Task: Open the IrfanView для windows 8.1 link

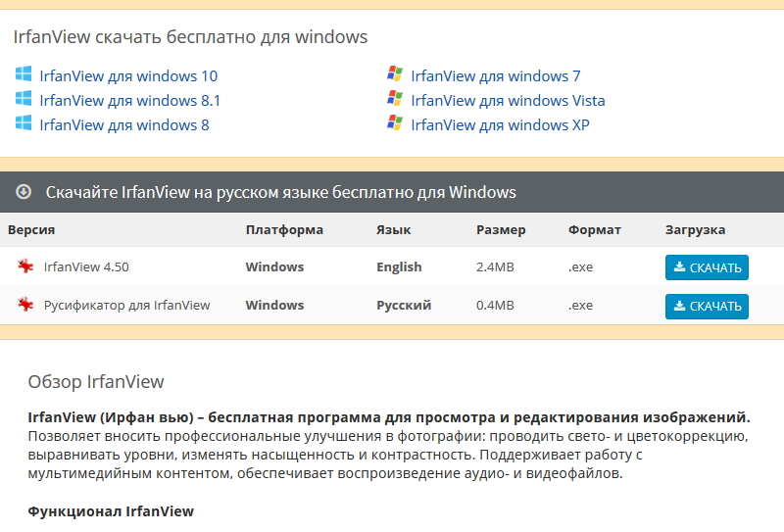Action: point(130,101)
